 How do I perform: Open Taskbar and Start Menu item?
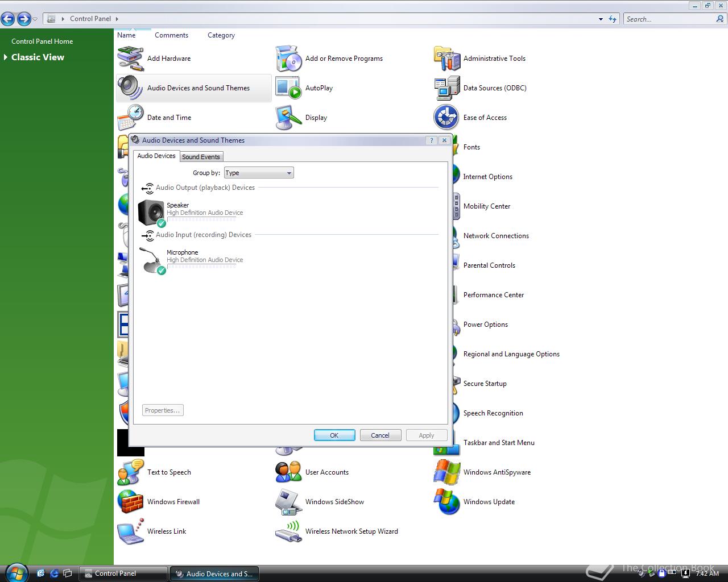point(499,443)
